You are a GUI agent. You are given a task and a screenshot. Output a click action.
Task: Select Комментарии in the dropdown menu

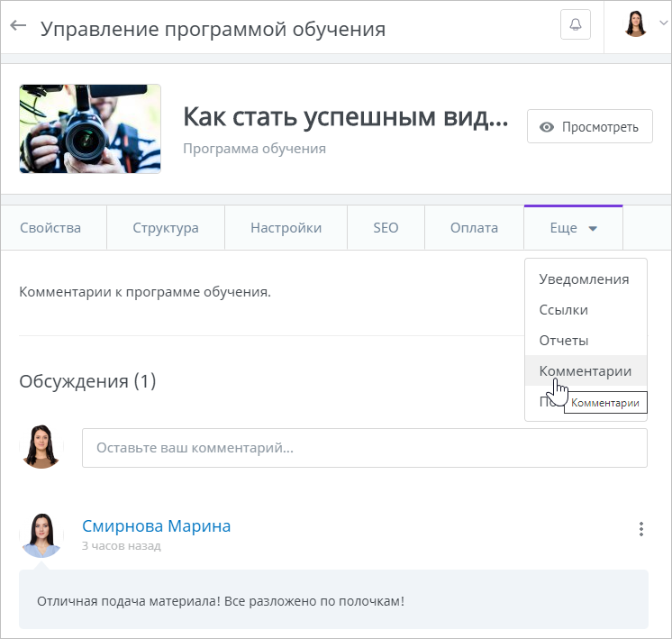[586, 371]
